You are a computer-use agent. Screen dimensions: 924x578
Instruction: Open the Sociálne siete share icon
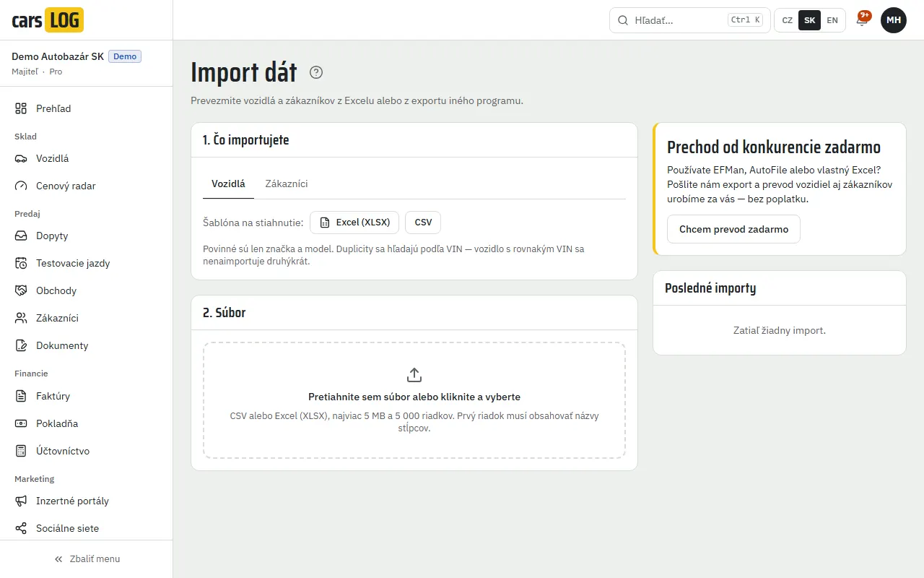click(x=21, y=528)
